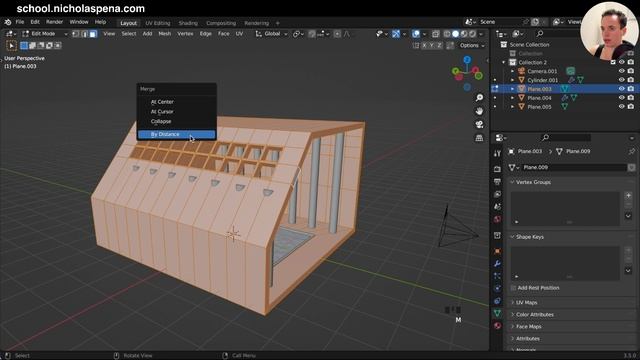
Task: Choose By Distance in Merge menu
Action: [176, 134]
